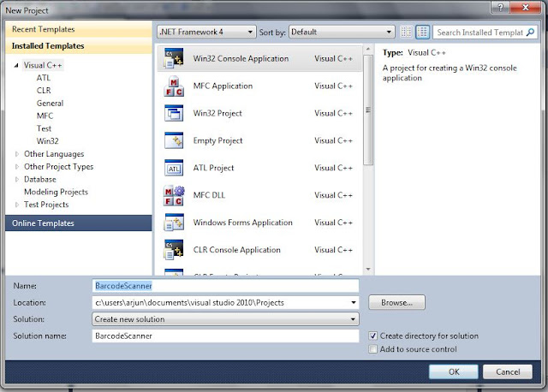Open the Location path dropdown arrow

[x=354, y=303]
